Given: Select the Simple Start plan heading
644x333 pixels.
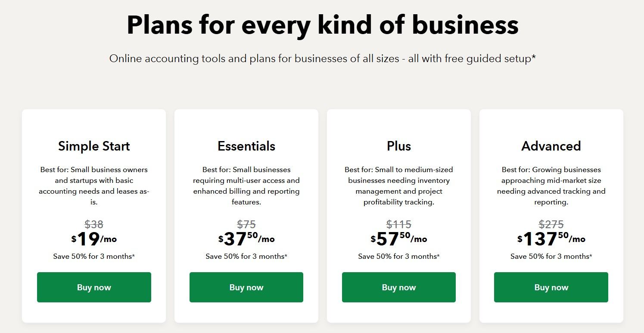Looking at the screenshot, I should click(94, 146).
